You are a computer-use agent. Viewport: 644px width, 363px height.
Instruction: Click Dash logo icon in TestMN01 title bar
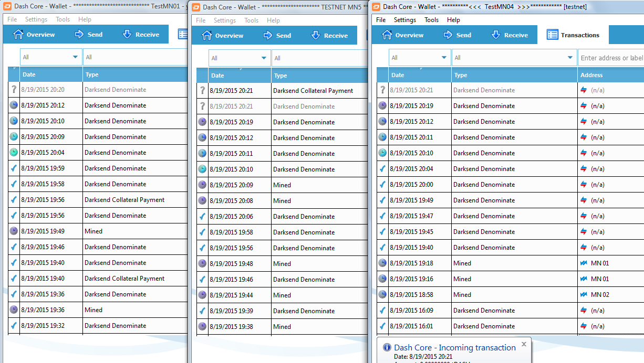click(7, 6)
